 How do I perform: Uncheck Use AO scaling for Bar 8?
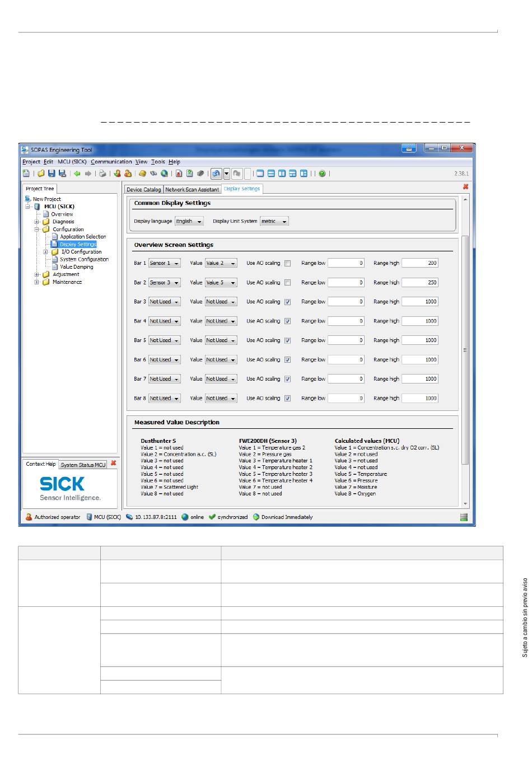coord(287,399)
